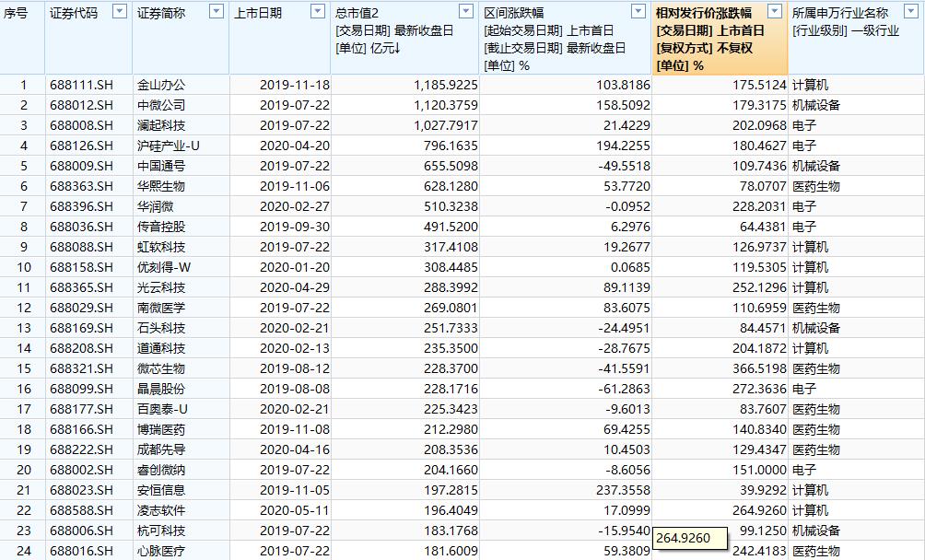Screen dimensions: 925x560
Task: Open the 总市值2 column filter dropdown
Action: click(x=466, y=11)
